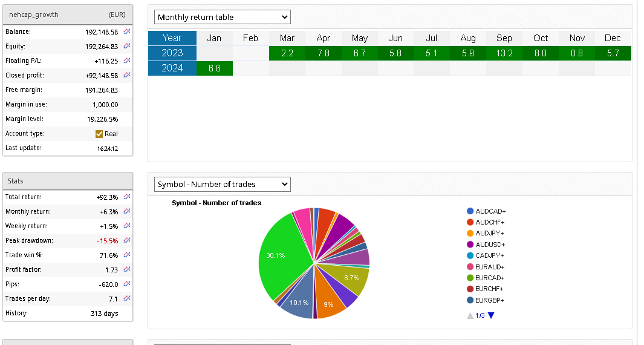The height and width of the screenshot is (345, 644).
Task: Open the Monthly return table dropdown
Action: [x=222, y=17]
